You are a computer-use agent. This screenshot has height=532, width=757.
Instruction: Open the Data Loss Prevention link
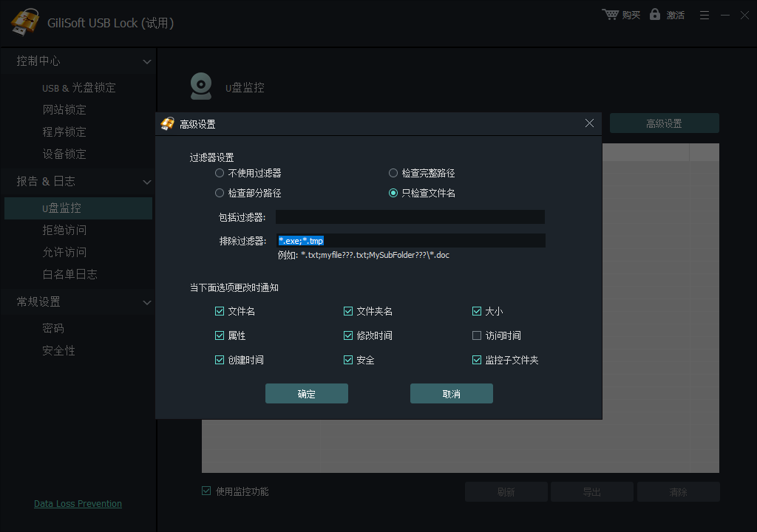(x=78, y=503)
